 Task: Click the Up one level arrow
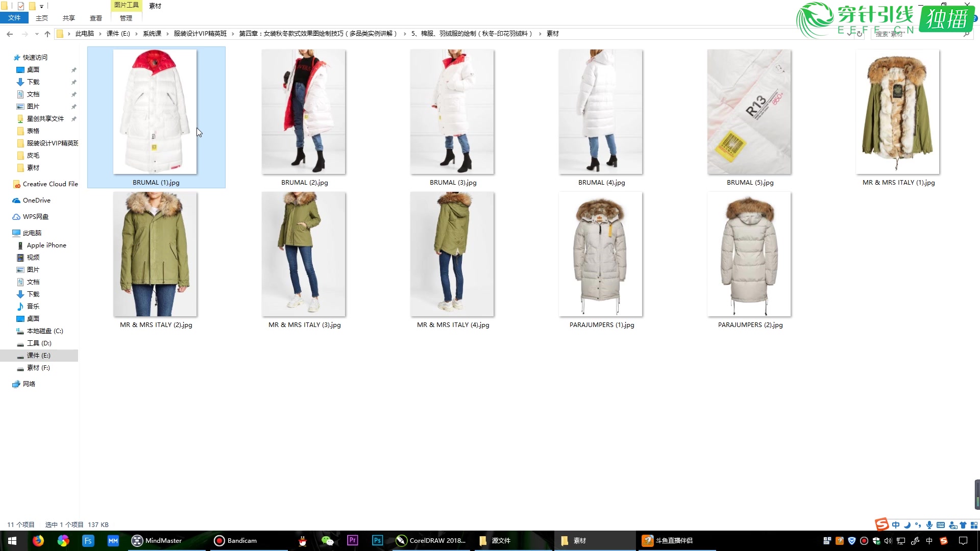47,34
